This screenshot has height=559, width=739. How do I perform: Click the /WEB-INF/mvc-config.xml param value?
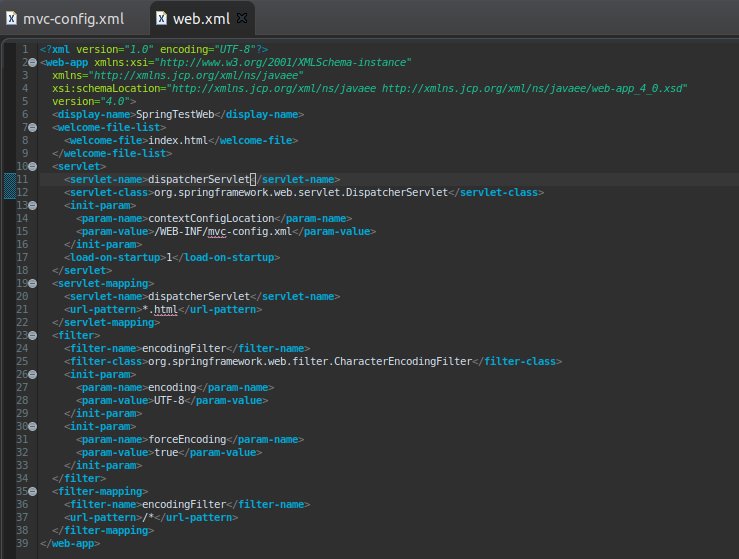(x=223, y=231)
